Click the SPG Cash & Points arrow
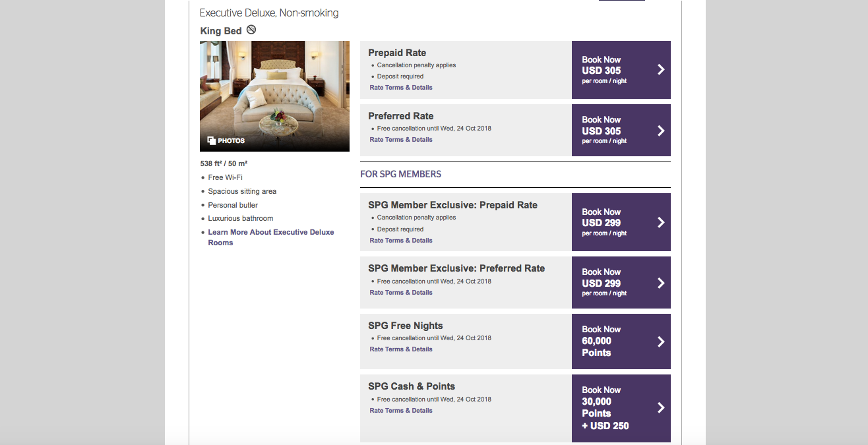The width and height of the screenshot is (868, 445). coord(661,408)
